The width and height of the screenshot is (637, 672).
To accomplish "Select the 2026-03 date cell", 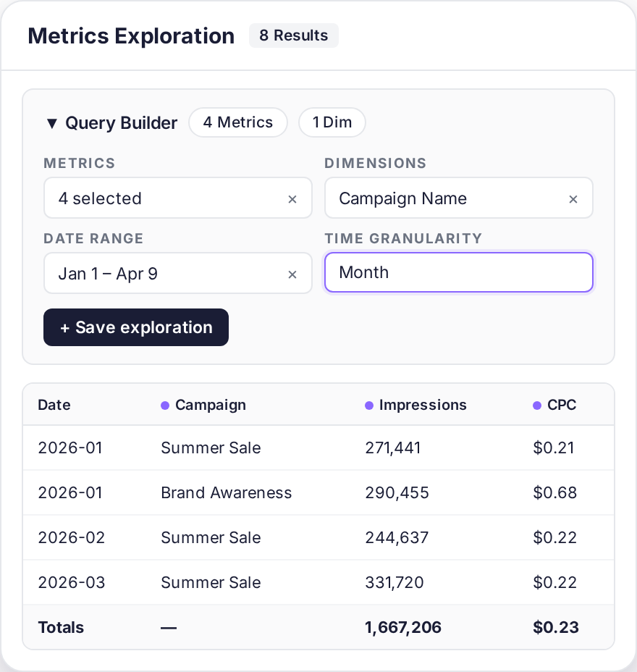I will point(72,583).
